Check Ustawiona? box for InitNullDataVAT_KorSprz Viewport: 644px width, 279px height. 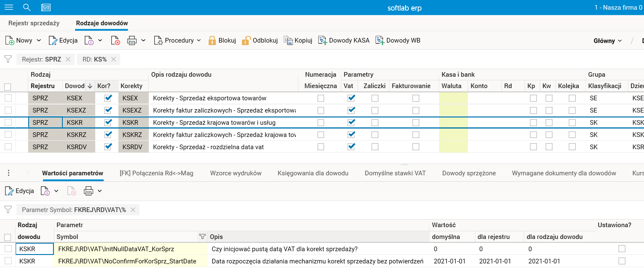[622, 249]
